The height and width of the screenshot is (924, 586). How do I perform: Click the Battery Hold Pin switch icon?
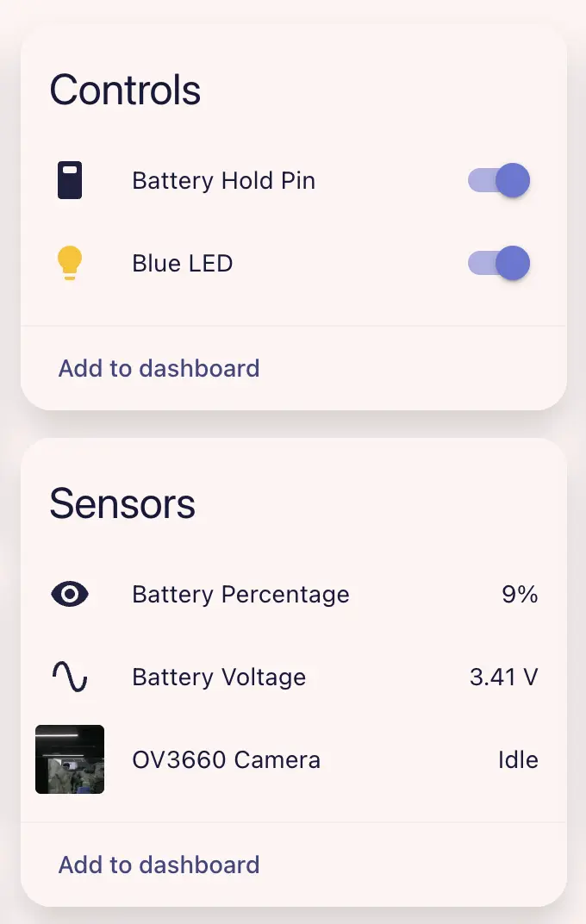(70, 180)
